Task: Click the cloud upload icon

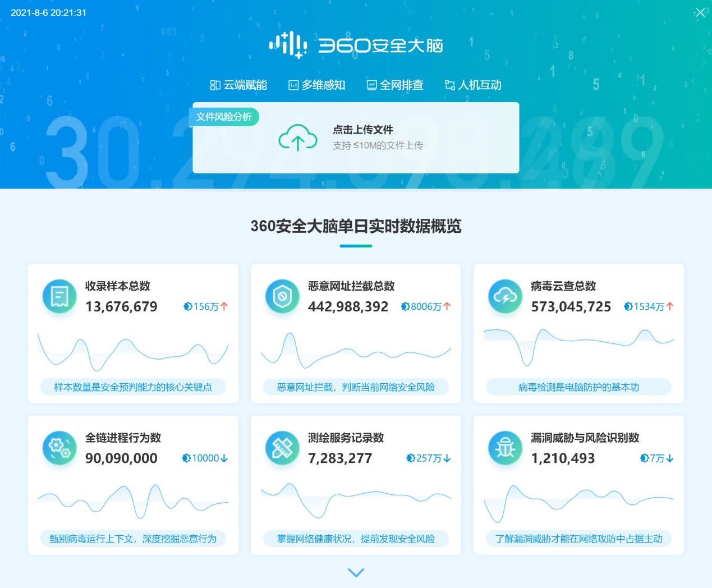Action: [x=297, y=137]
